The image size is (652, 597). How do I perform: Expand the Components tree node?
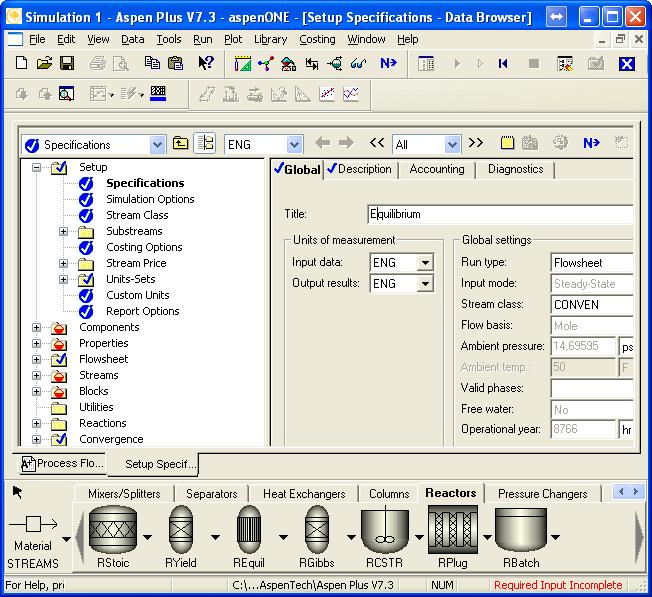37,328
